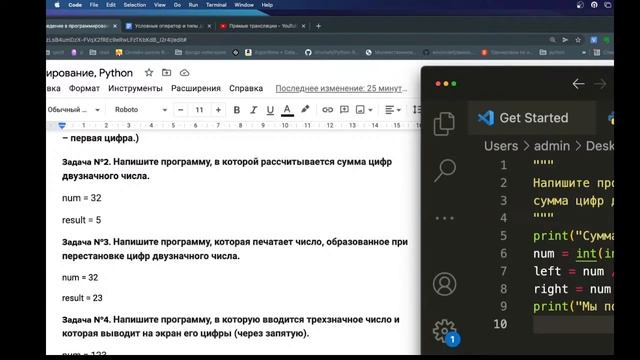
Task: Open the Расширения menu
Action: point(196,89)
